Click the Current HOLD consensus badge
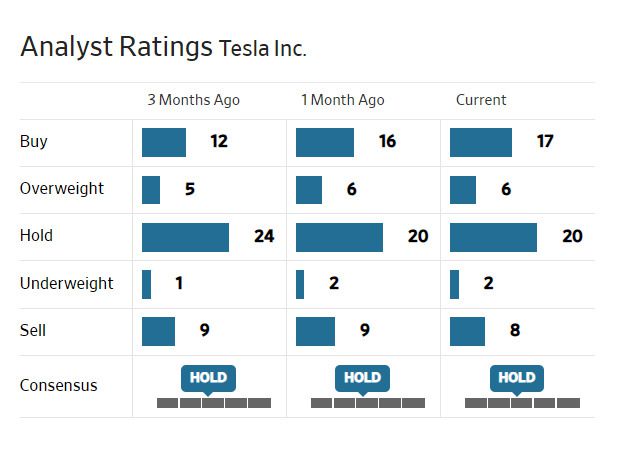621x452 pixels. click(x=517, y=377)
